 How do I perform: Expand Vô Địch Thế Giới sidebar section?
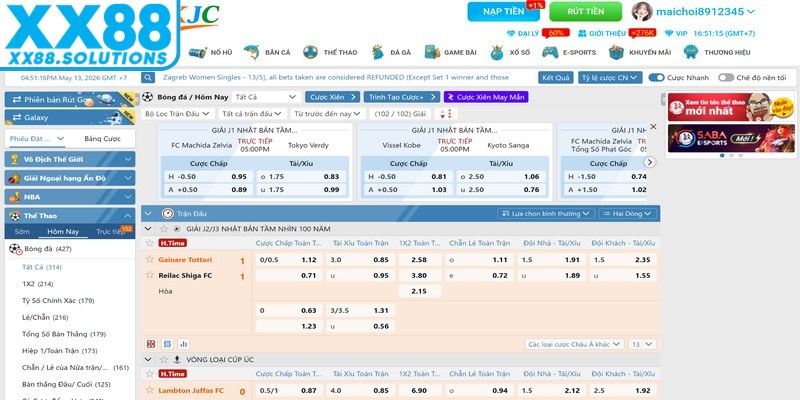coord(70,159)
